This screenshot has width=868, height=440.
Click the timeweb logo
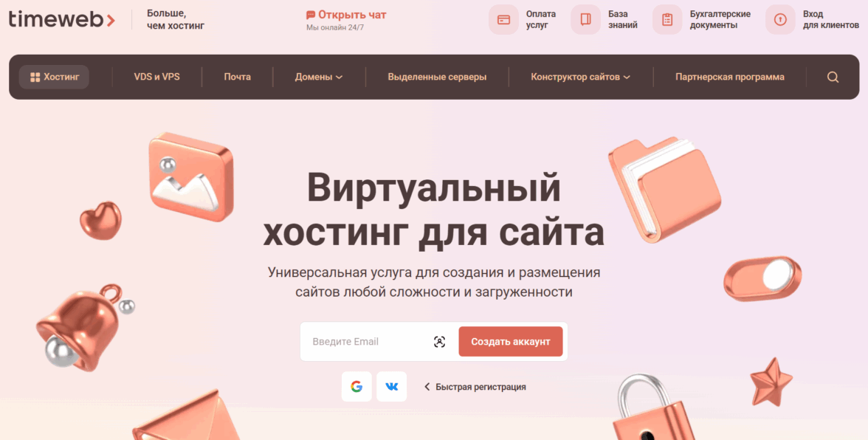61,18
